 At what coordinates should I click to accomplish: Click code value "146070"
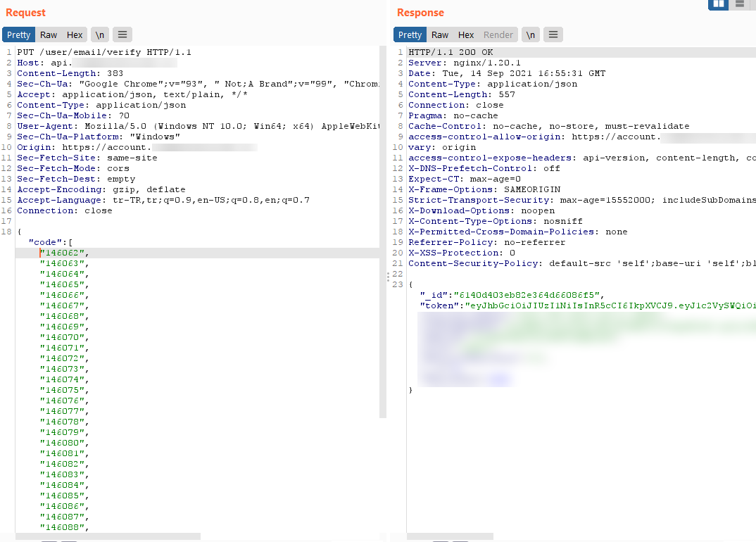(x=62, y=338)
